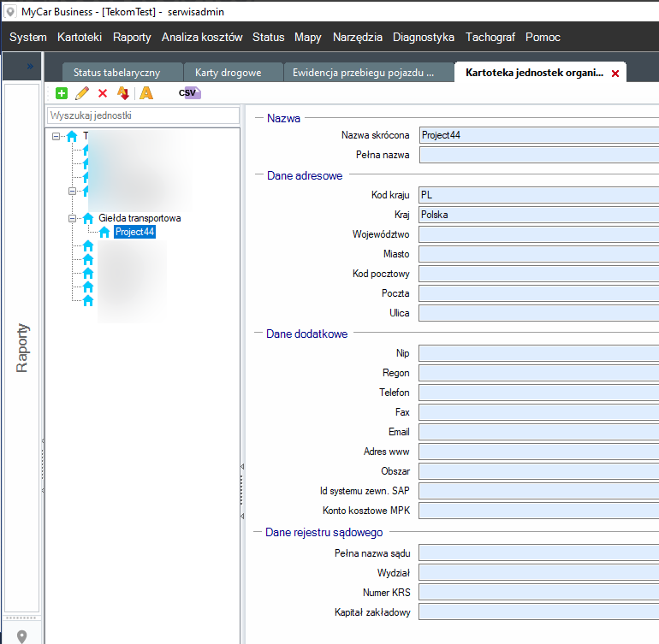The height and width of the screenshot is (644, 659).
Task: Click the Miasto field
Action: point(539,254)
